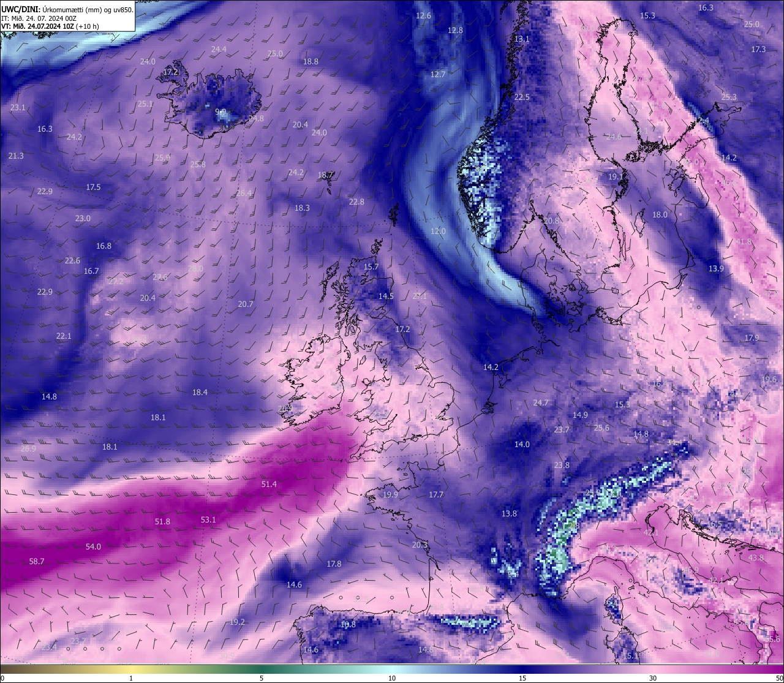Click the 30 tick label on color scale
This screenshot has width=784, height=683.
click(653, 678)
